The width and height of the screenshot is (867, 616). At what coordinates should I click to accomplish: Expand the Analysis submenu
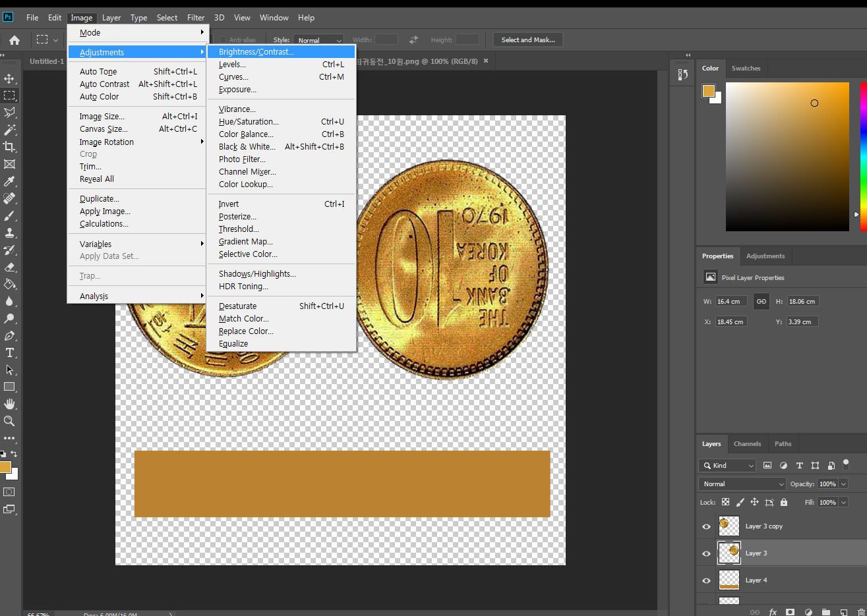[138, 296]
